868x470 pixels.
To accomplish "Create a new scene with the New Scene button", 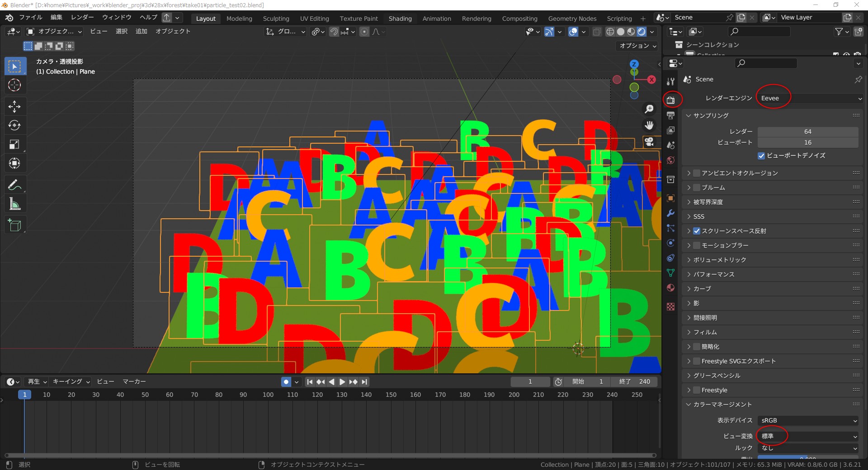I will (x=741, y=17).
